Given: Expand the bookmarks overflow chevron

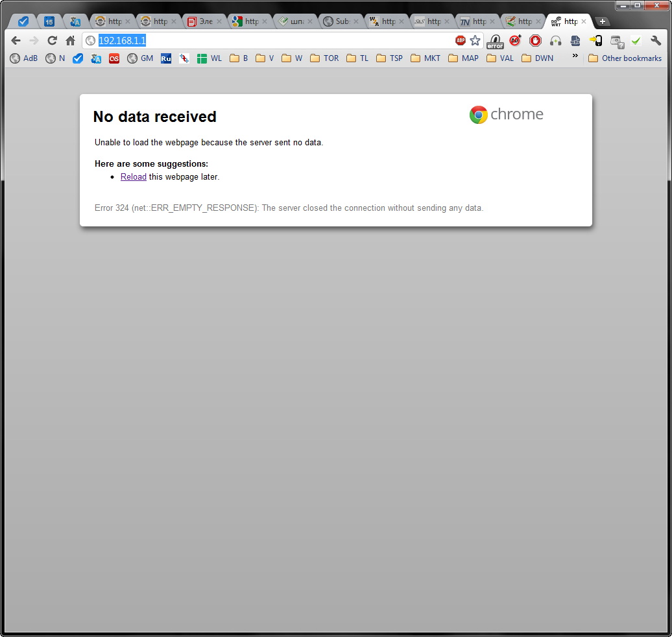Looking at the screenshot, I should pos(575,58).
